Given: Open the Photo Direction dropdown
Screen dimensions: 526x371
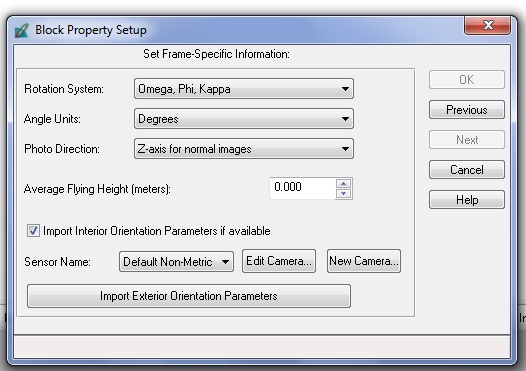Looking at the screenshot, I should [x=244, y=149].
